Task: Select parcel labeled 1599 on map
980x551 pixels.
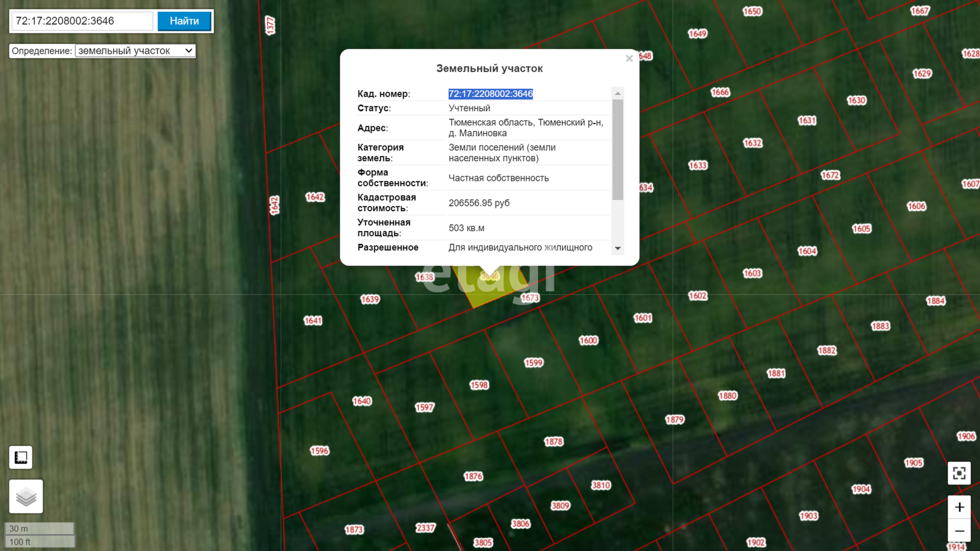Action: (x=534, y=363)
